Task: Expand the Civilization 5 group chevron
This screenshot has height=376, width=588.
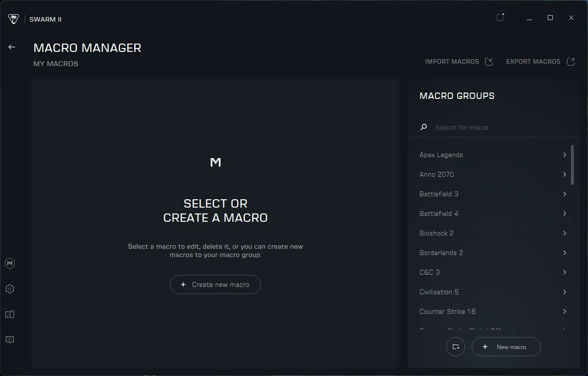Action: [564, 292]
